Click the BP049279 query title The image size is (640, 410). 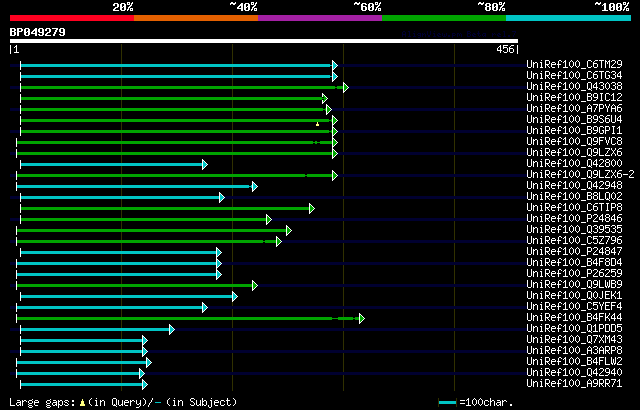(x=38, y=32)
